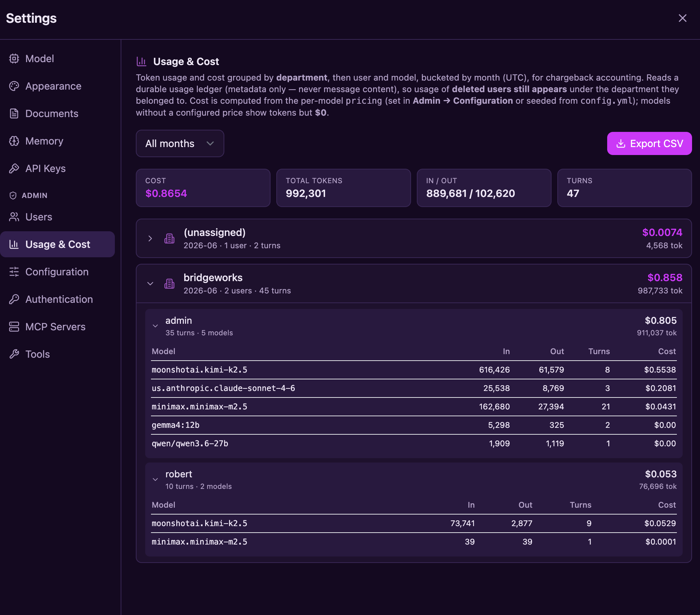Click the Memory brain icon

click(14, 141)
